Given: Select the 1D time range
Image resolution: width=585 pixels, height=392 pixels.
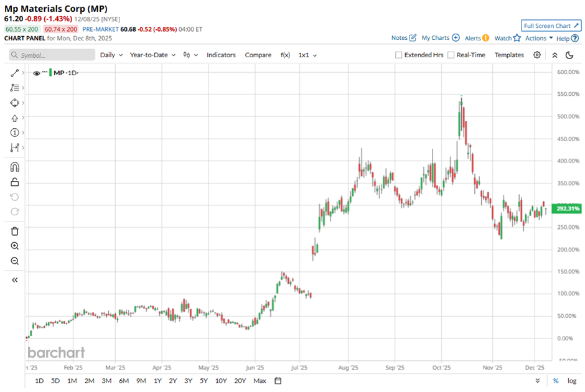Looking at the screenshot, I should tap(39, 381).
